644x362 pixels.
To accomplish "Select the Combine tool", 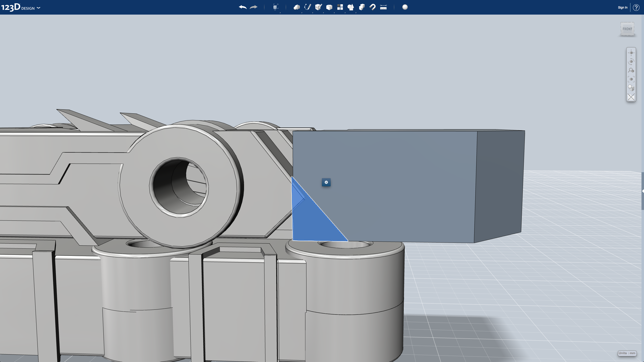I will (362, 7).
